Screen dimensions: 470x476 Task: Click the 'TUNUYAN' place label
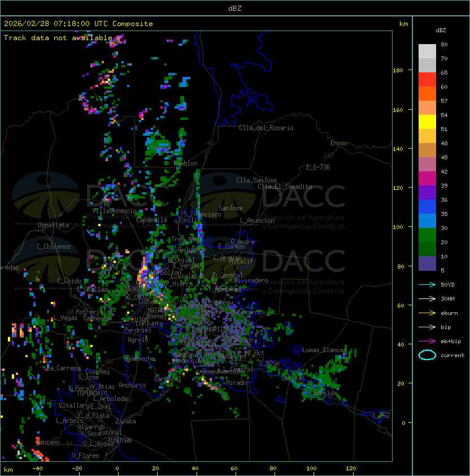pos(120,440)
